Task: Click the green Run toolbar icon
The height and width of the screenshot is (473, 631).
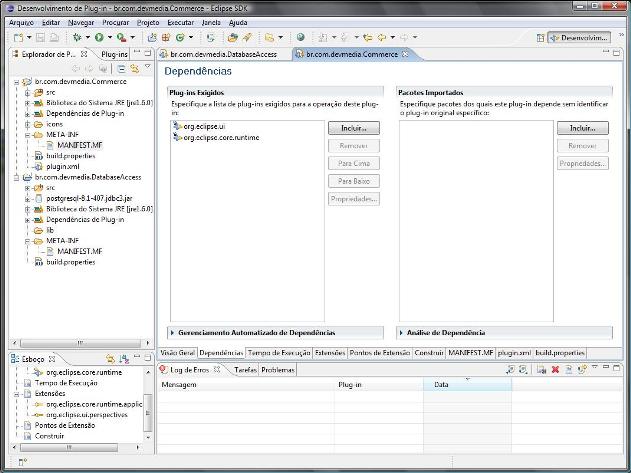Action: (x=99, y=37)
